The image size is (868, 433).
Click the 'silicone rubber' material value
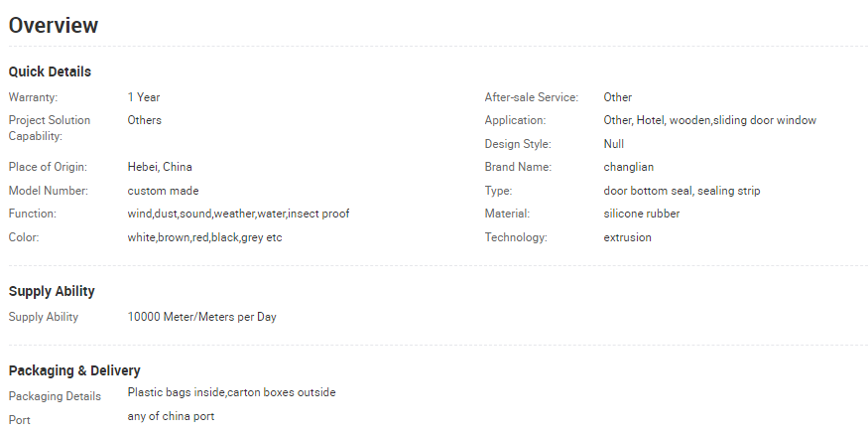641,214
